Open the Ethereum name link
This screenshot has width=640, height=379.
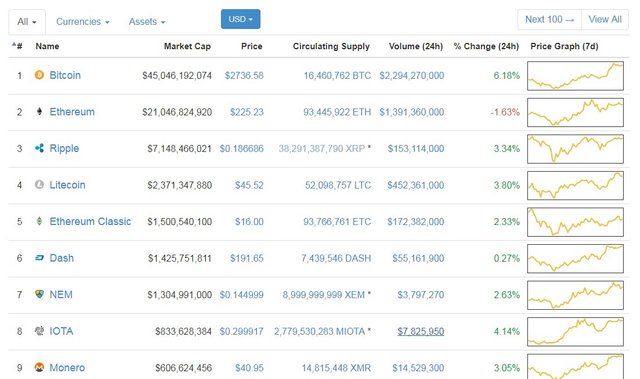click(72, 112)
